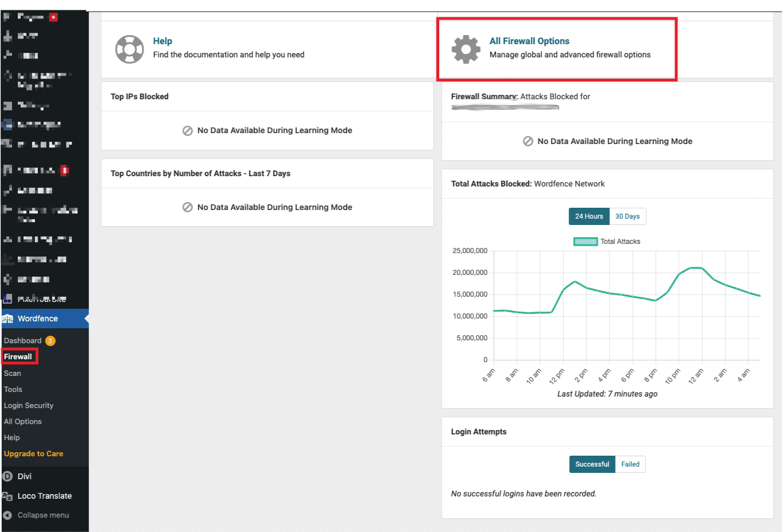This screenshot has height=532, width=782.
Task: Click the Divi logo icon in the sidebar
Action: (x=7, y=476)
